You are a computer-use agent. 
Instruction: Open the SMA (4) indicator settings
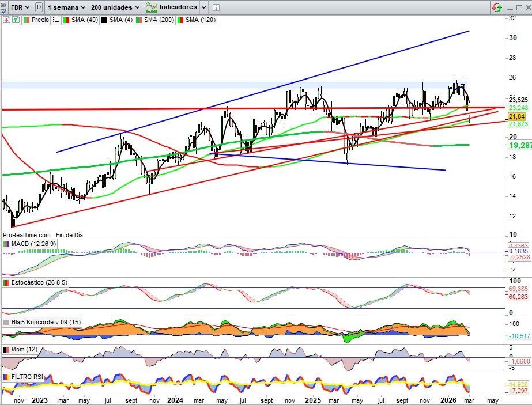117,20
